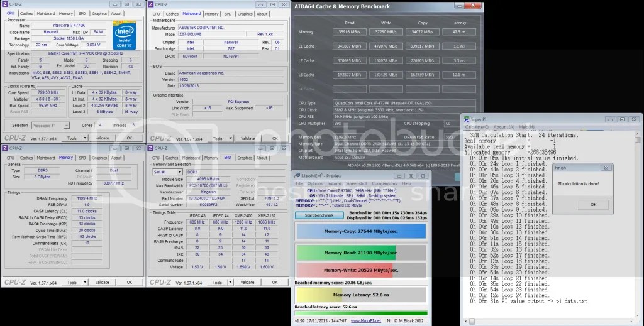Screen dimensions: 644x326
Task: Open Options menu in MaxxMEM
Action: (315, 183)
